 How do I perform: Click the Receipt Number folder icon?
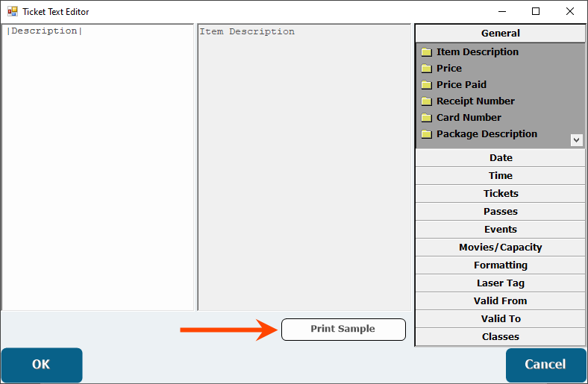426,101
